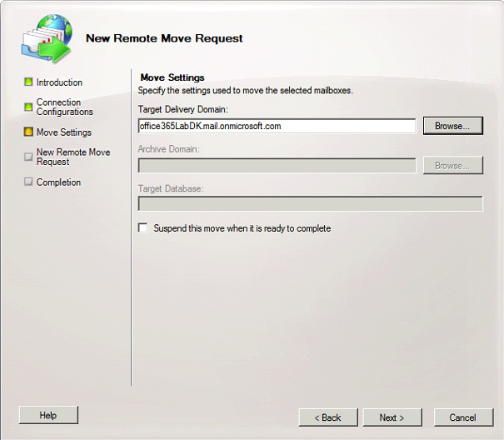Click the Target Delivery Domain text field

[277, 126]
